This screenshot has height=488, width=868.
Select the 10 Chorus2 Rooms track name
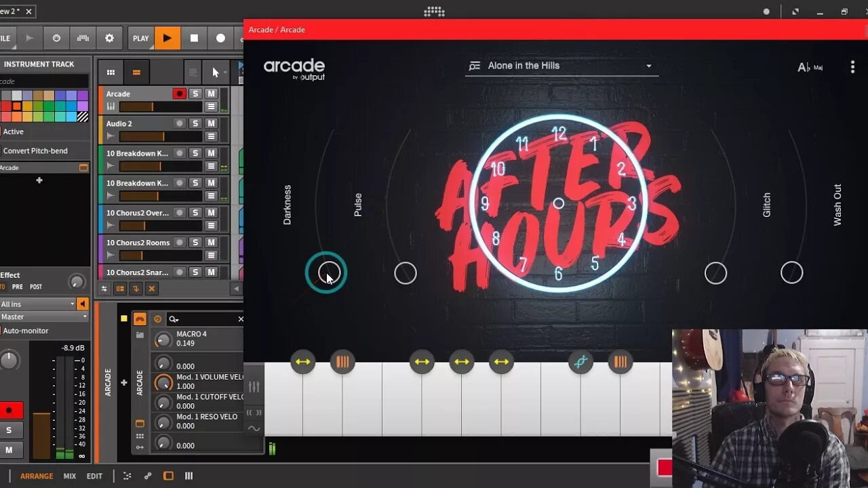tap(138, 243)
